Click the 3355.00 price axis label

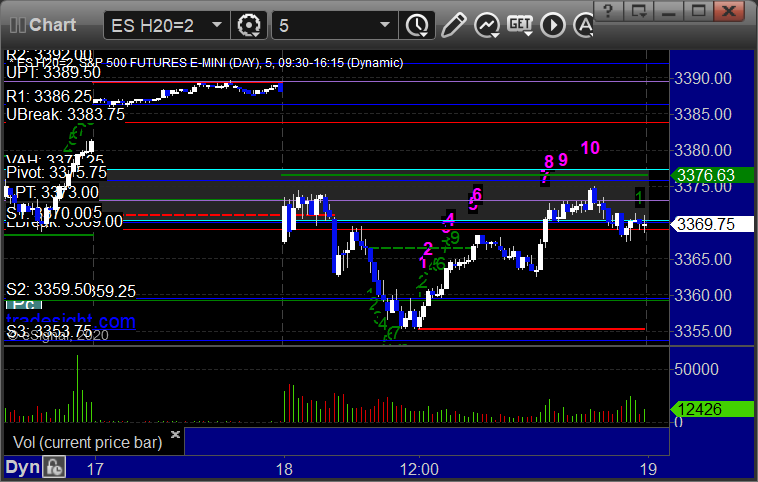coord(703,331)
